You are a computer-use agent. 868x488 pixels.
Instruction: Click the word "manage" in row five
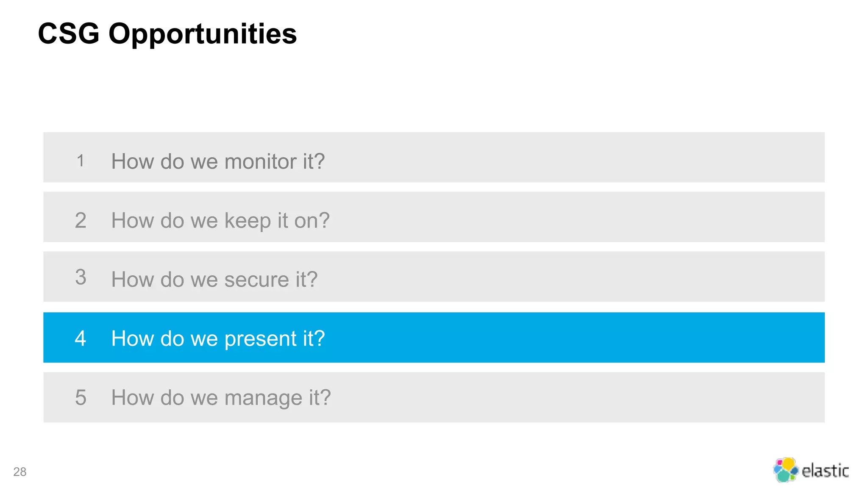(263, 398)
